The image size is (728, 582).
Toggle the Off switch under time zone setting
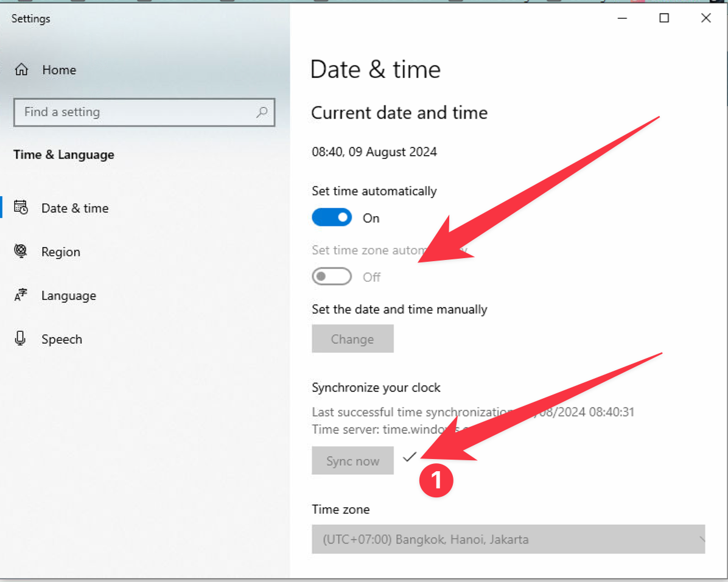332,276
